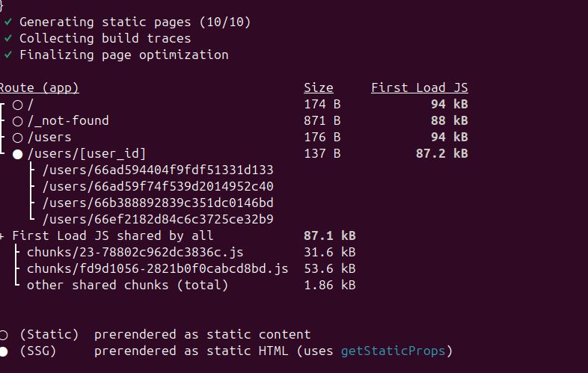Click the filled SSG circle beside /users/[user_id]
588x373 pixels.
(x=18, y=154)
